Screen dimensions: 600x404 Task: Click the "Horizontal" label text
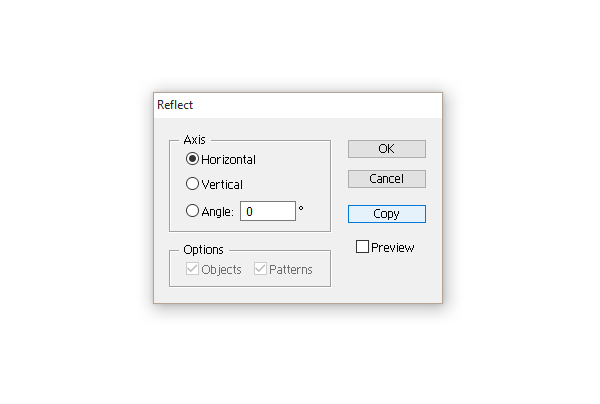tap(228, 159)
